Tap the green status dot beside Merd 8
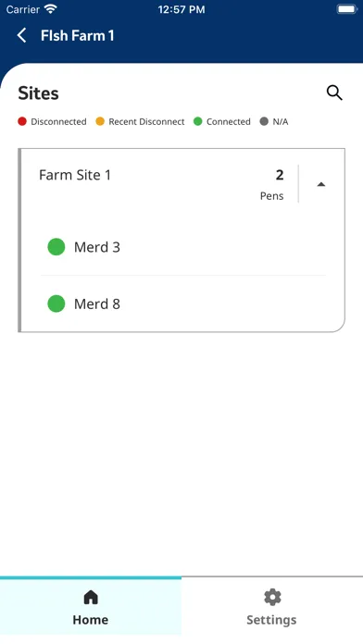The width and height of the screenshot is (363, 644). (x=56, y=303)
